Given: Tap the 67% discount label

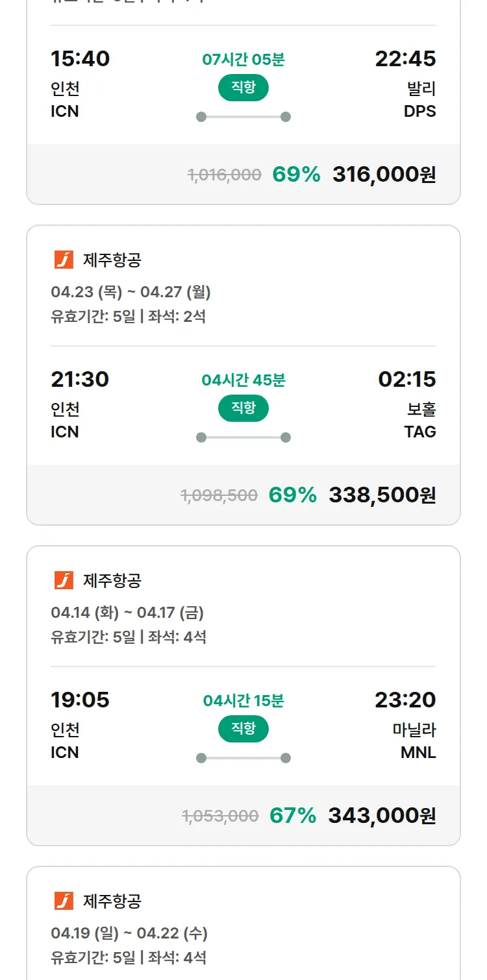Looking at the screenshot, I should (x=293, y=816).
